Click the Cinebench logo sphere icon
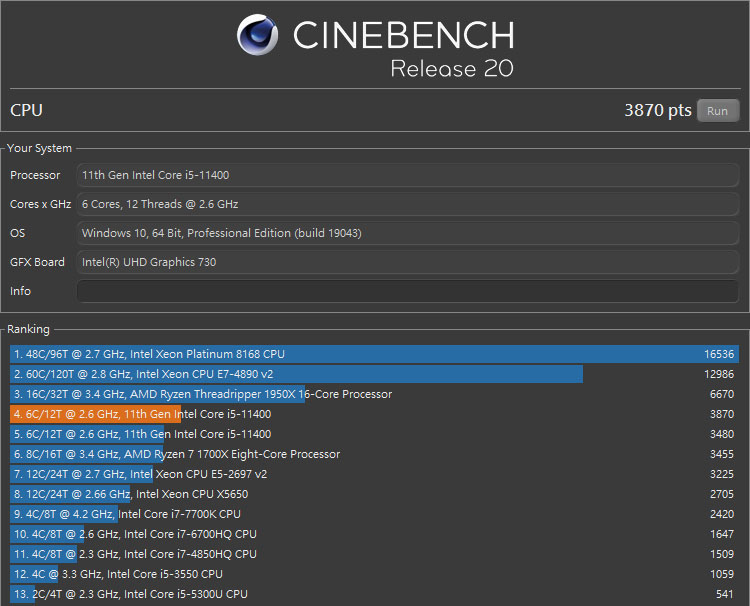The image size is (750, 606). coord(257,34)
